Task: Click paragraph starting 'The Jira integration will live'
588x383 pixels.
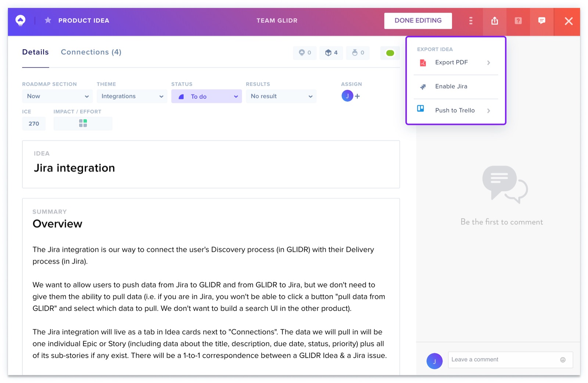Action: point(209,344)
